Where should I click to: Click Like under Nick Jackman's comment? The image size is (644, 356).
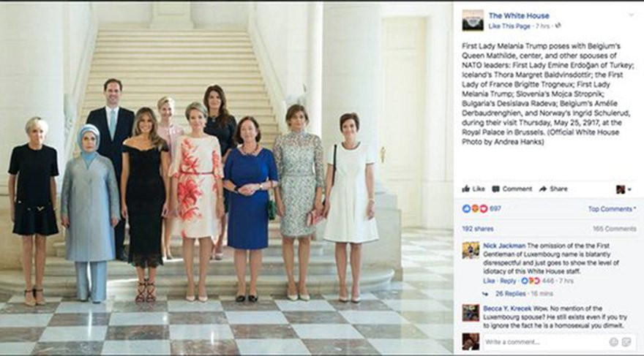(x=489, y=281)
